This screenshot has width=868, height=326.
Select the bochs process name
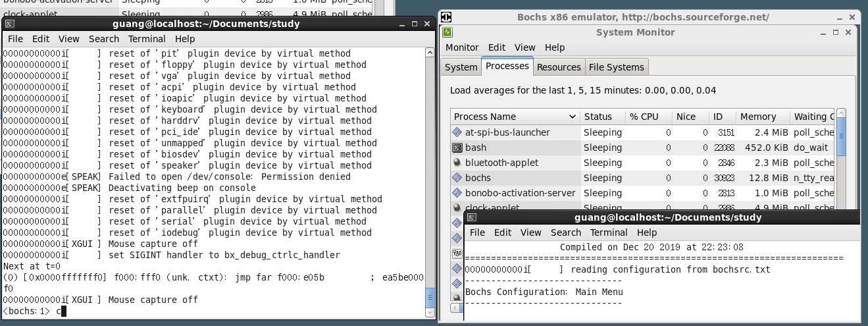478,178
